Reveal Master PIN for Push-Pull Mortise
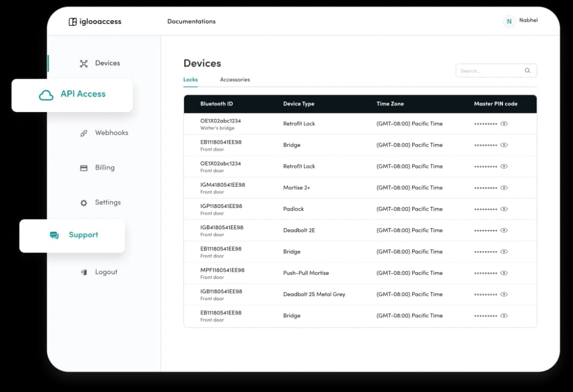Viewport: 573px width, 392px height. coord(504,273)
